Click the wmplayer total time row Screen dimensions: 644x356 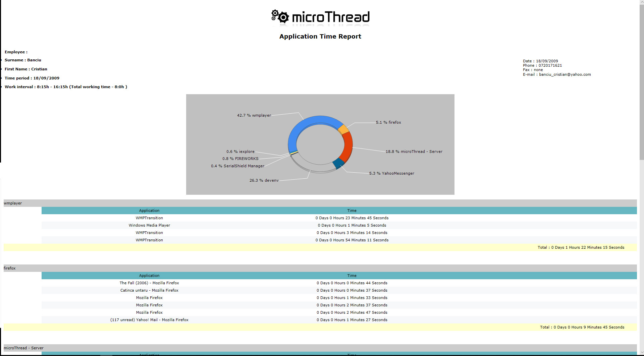pos(320,247)
